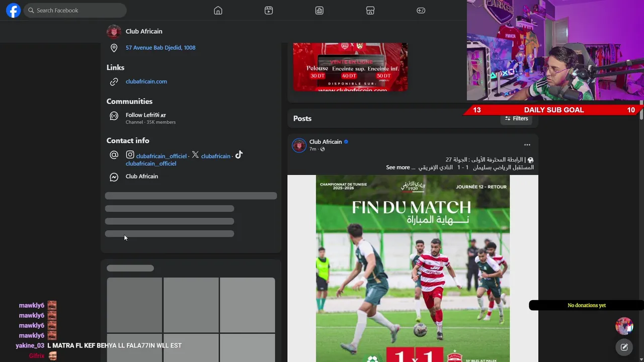The height and width of the screenshot is (362, 644).
Task: Click the Posts section heading
Action: point(302,119)
